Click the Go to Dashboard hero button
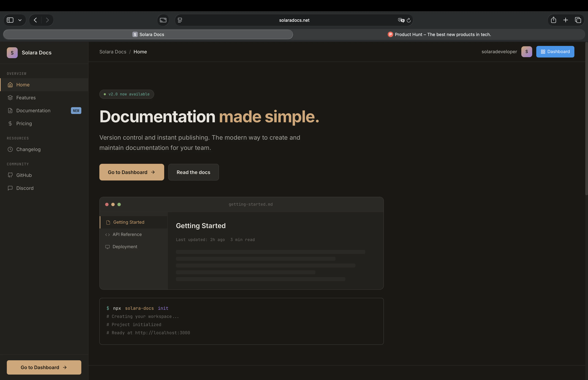The width and height of the screenshot is (588, 380). point(132,172)
